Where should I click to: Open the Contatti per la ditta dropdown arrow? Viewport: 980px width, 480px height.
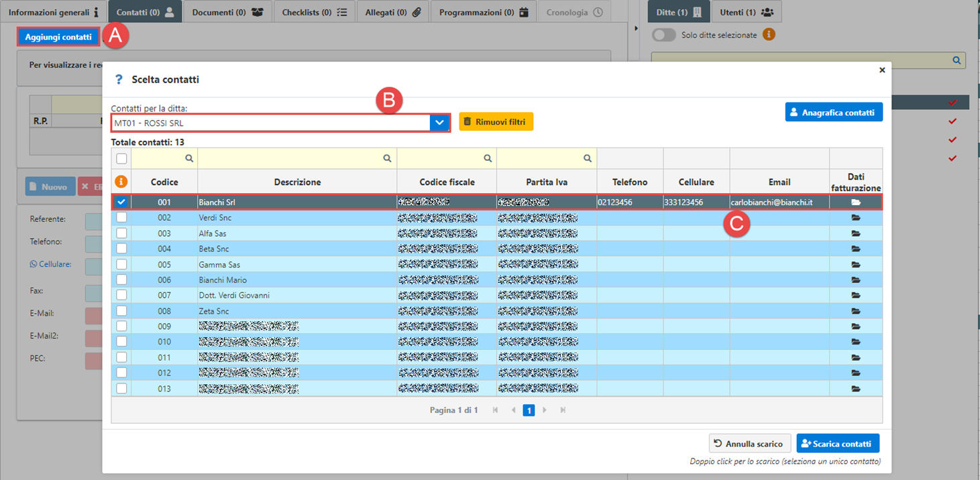coord(439,123)
